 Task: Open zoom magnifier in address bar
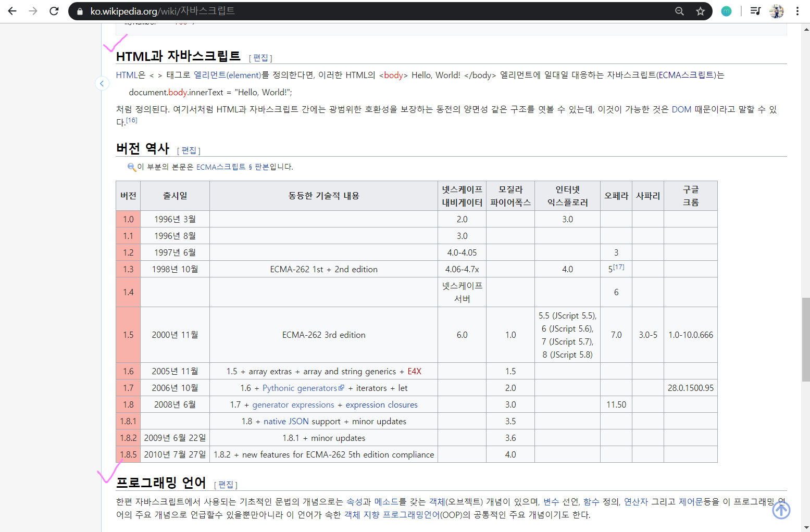tap(679, 11)
